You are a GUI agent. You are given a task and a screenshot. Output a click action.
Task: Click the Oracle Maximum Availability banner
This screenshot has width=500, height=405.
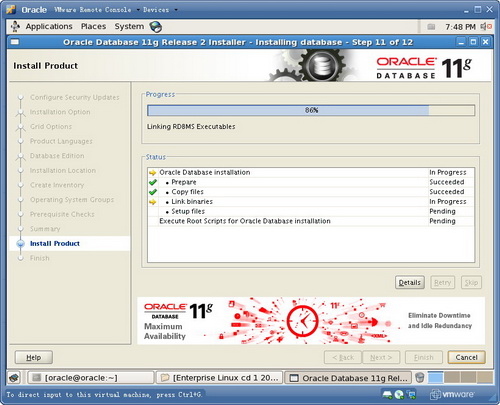point(311,321)
